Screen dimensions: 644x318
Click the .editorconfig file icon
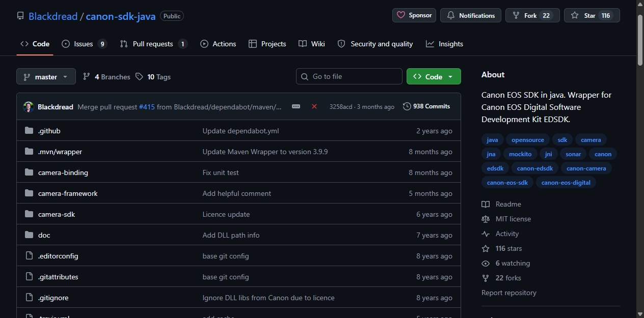29,256
